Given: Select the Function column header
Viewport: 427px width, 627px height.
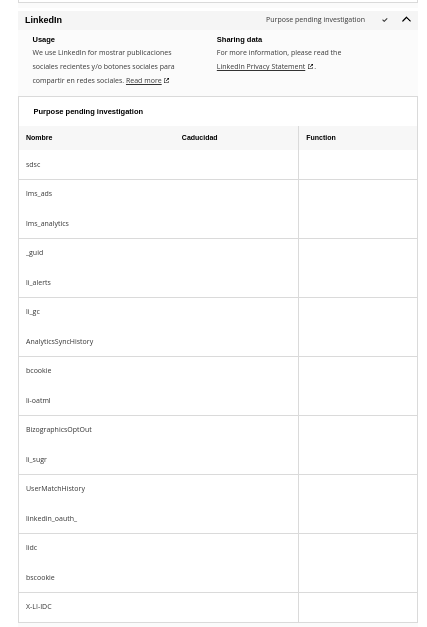Looking at the screenshot, I should (x=321, y=138).
